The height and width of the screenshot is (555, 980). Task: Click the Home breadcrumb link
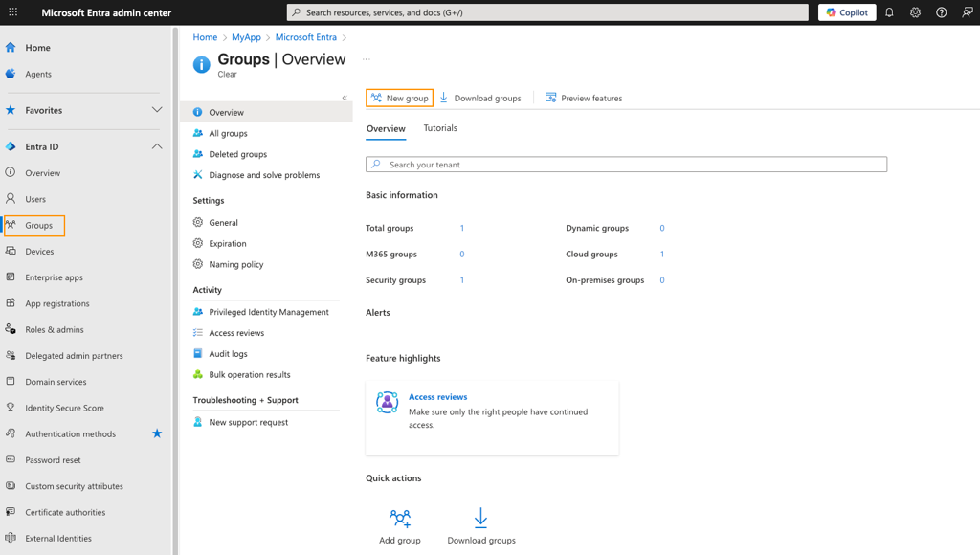(205, 37)
